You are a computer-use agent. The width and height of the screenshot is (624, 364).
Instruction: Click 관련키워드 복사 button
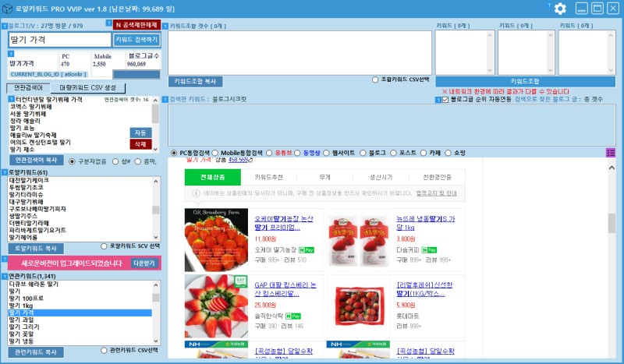[x=36, y=352]
